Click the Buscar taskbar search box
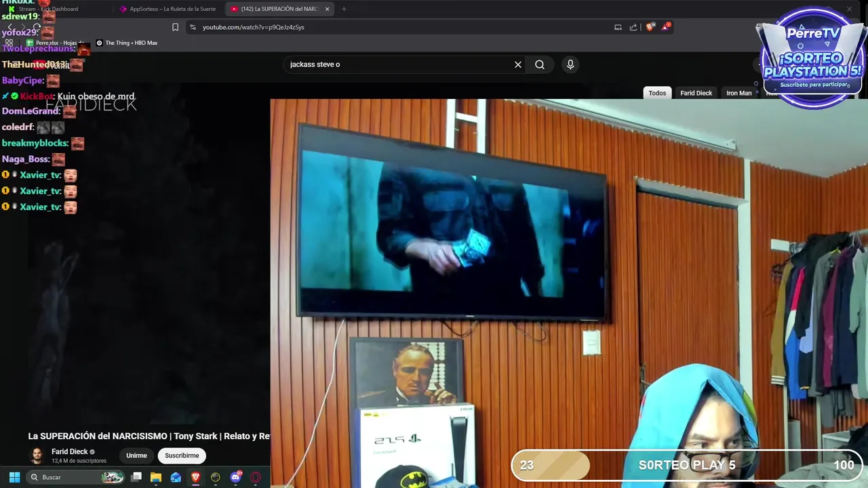Image resolution: width=868 pixels, height=488 pixels. point(76,477)
